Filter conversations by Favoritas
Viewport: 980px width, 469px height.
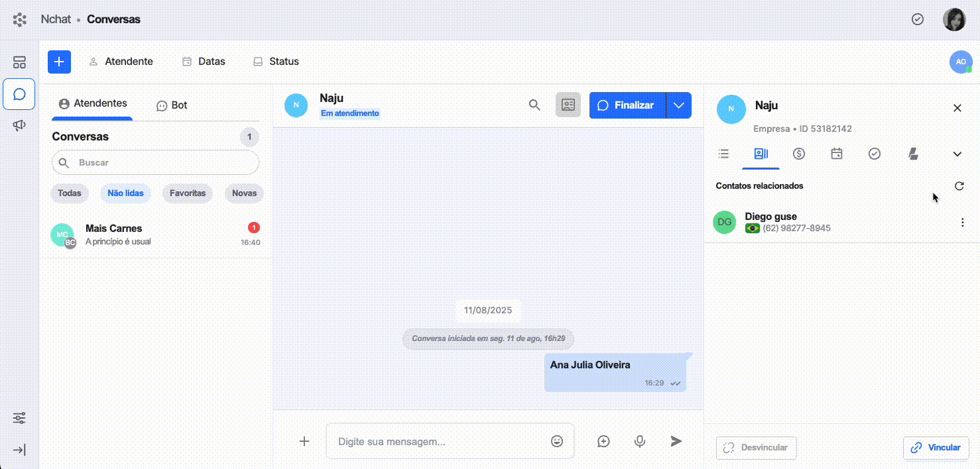coord(188,193)
